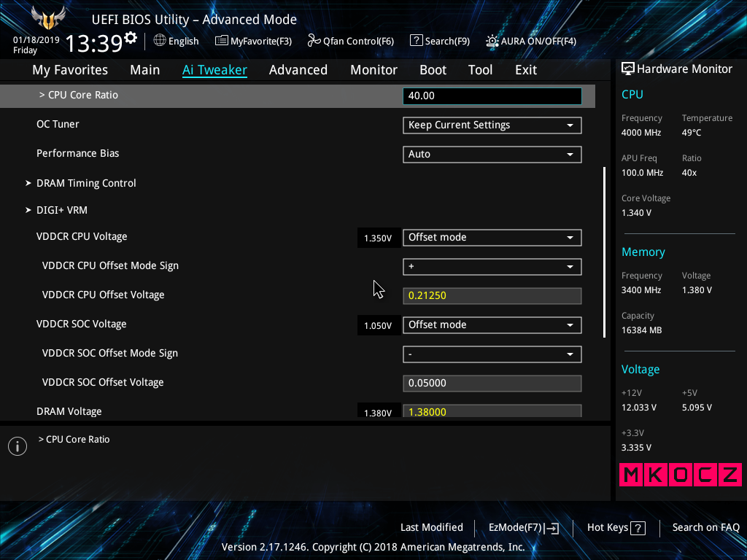
Task: Switch to the Boot tab
Action: 433,70
